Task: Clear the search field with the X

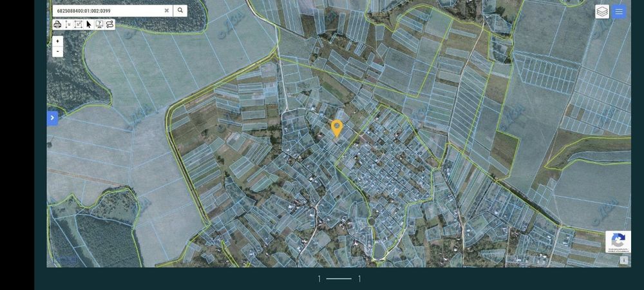Action: tap(167, 11)
